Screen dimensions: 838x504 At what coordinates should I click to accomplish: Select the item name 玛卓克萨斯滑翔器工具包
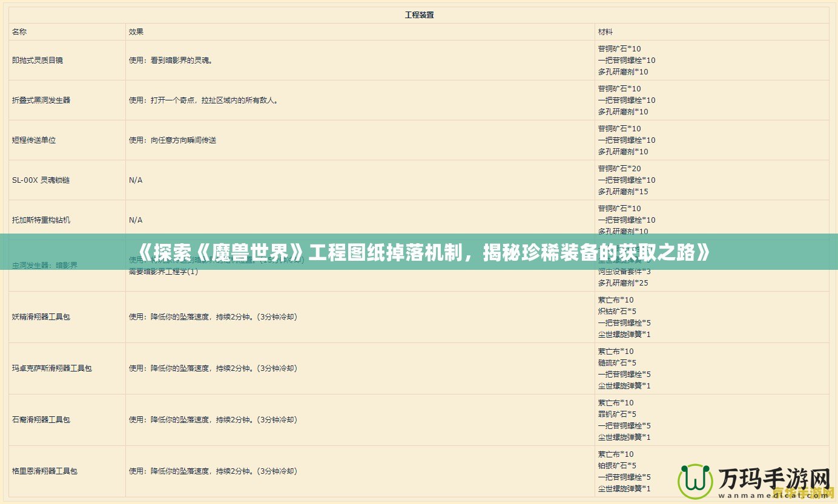[x=52, y=368]
